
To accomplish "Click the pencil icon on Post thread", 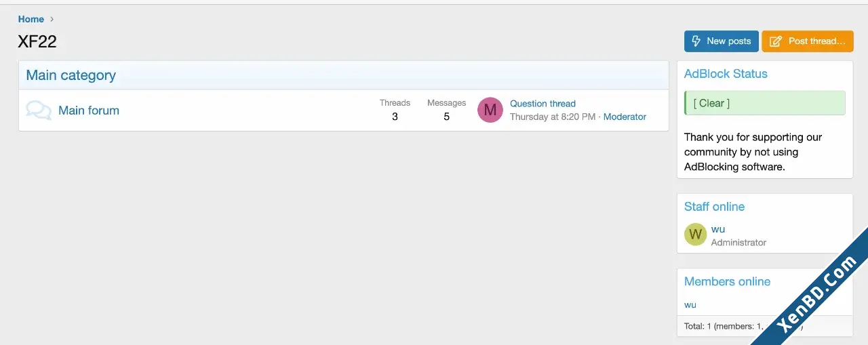I will coord(776,41).
